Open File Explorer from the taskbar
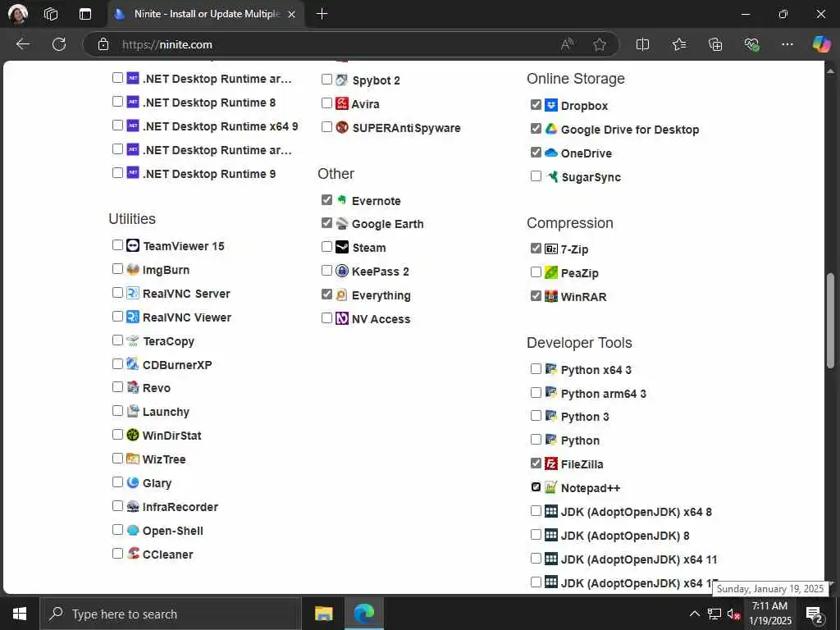This screenshot has height=630, width=840. coord(323,614)
